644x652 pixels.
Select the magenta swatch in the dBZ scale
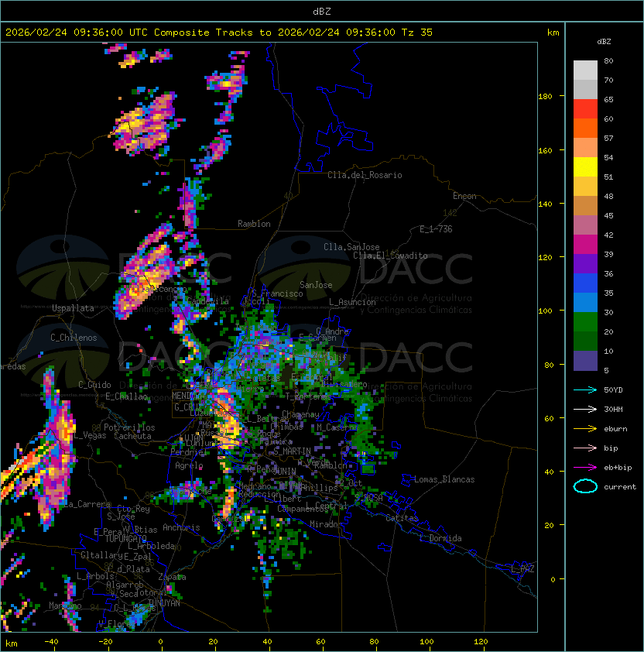(x=585, y=245)
